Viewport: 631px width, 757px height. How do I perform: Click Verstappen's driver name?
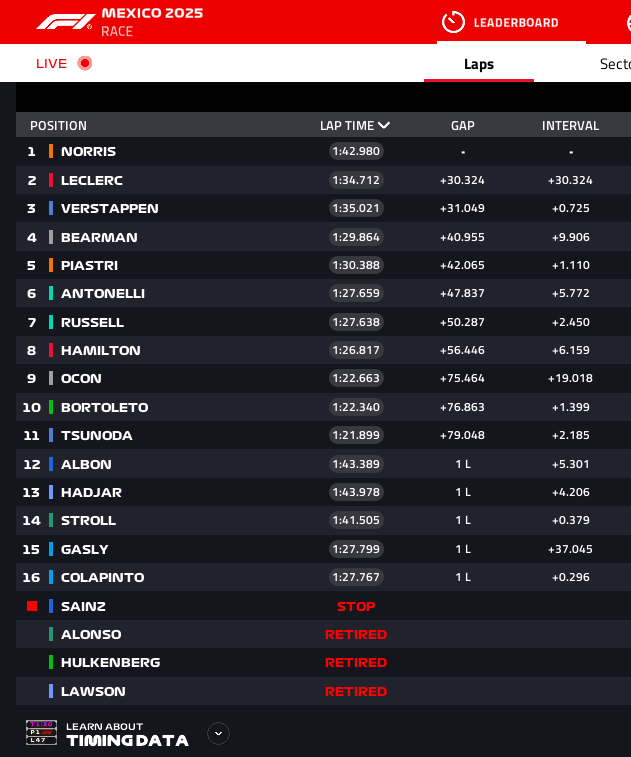109,209
